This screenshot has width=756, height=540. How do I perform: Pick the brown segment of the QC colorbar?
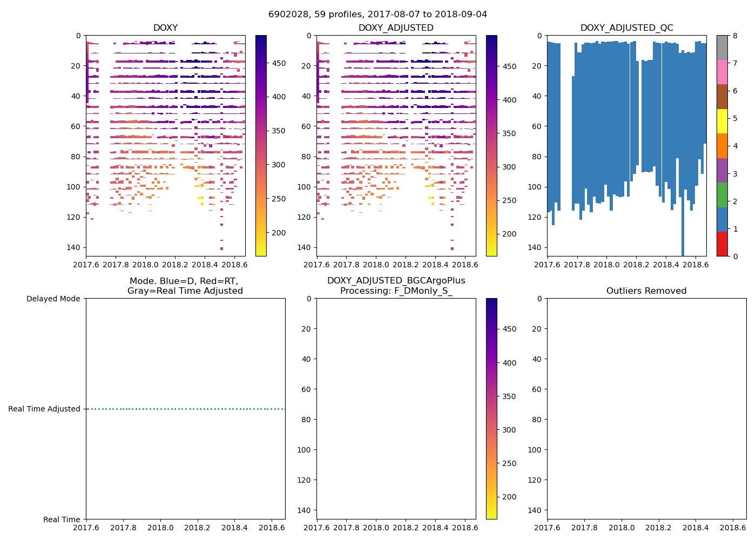tap(722, 97)
